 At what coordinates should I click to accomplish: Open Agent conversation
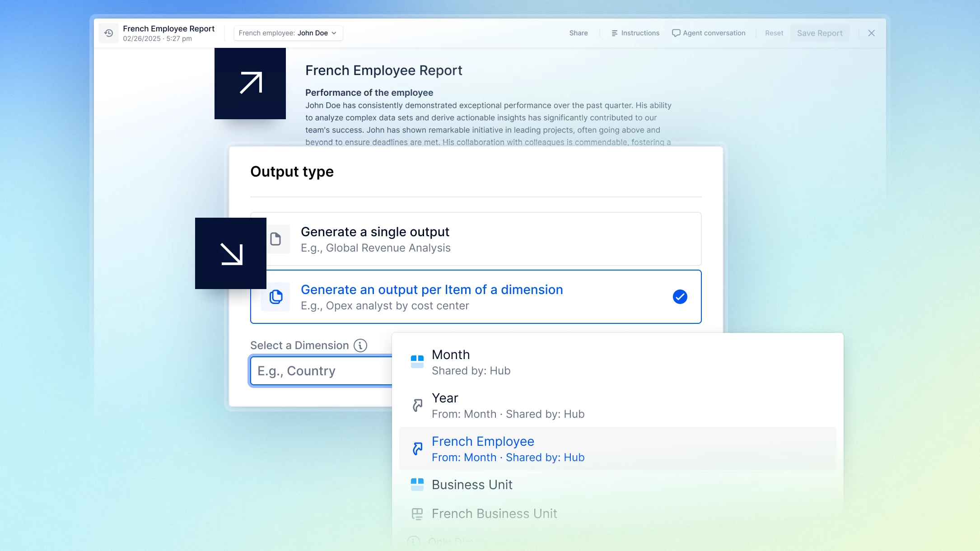pos(709,33)
